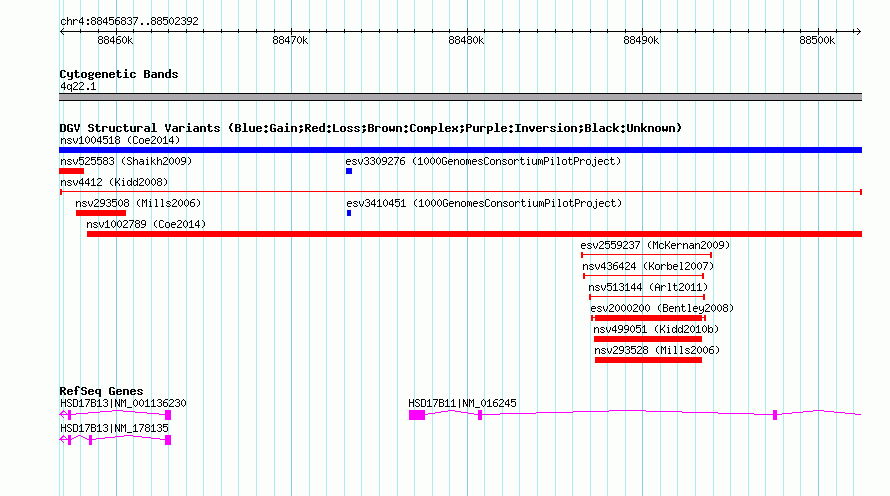
Task: Select the nsv436424 (Korbel2007) variant line
Action: 644,276
